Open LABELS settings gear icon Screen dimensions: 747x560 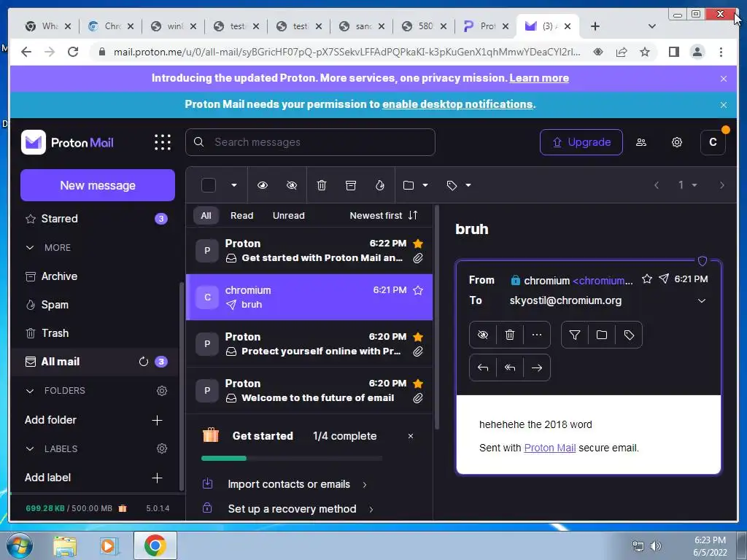click(x=162, y=448)
